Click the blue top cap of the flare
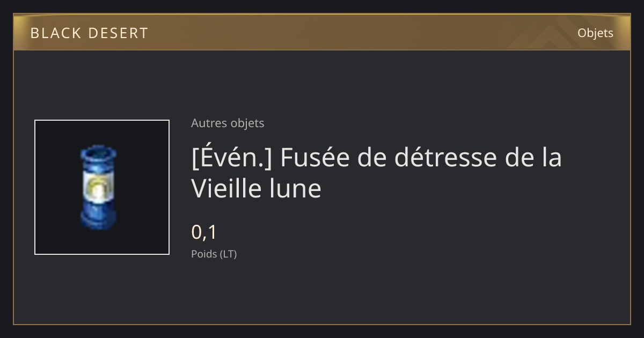This screenshot has height=338, width=644. tap(98, 155)
